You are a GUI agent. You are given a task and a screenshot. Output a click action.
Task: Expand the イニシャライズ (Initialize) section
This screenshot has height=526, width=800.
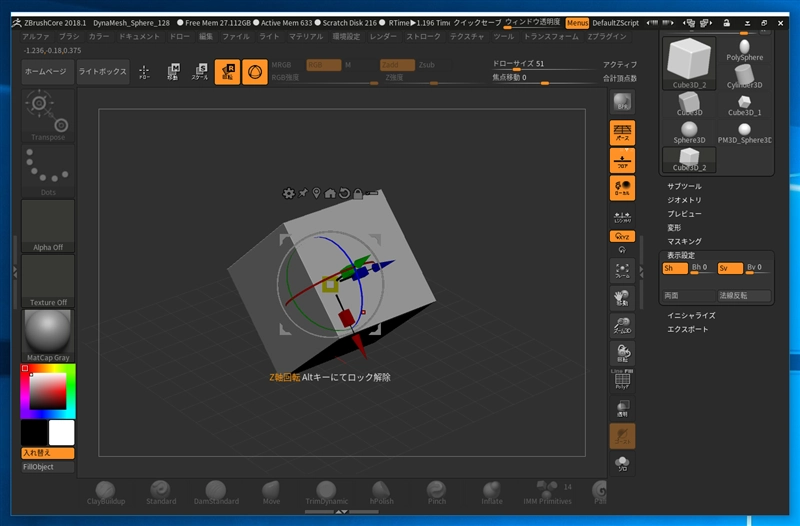(691, 315)
